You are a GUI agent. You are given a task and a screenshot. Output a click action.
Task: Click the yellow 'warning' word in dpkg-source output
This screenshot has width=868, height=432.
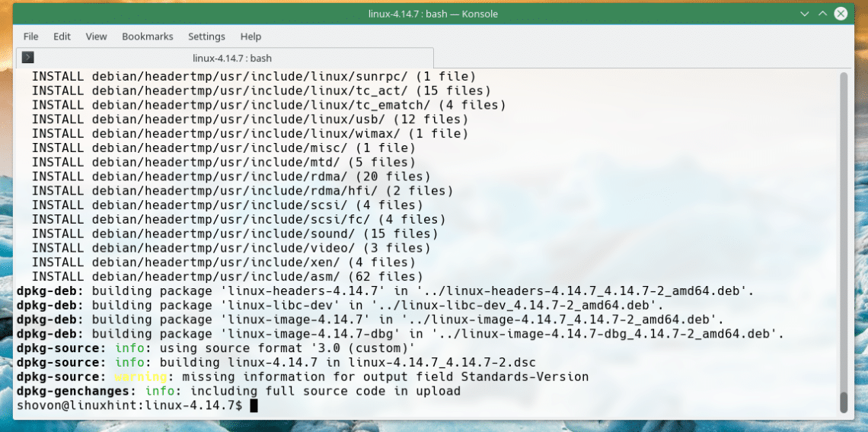click(141, 376)
